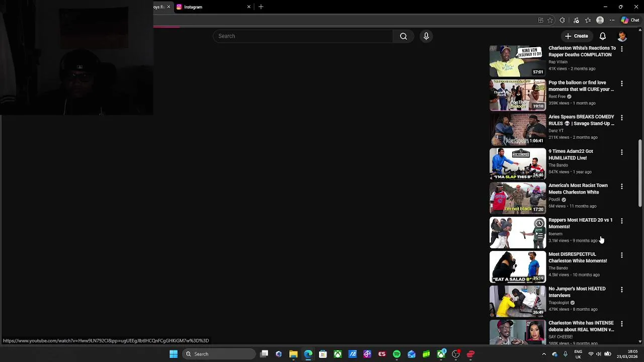644x362 pixels.
Task: Open title 'Rappers Most HEATED 20 vs 1 Moments!'
Action: click(x=581, y=223)
